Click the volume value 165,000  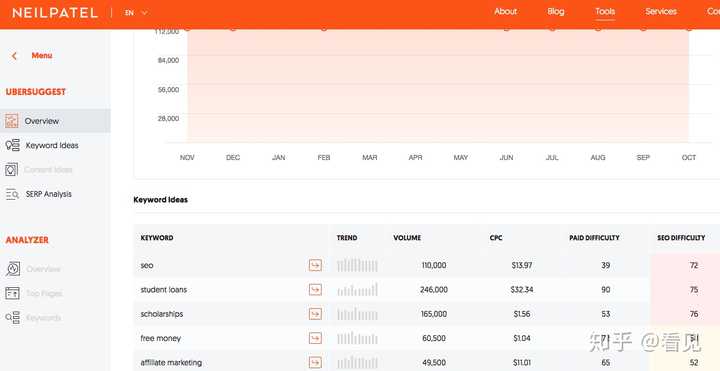point(434,314)
